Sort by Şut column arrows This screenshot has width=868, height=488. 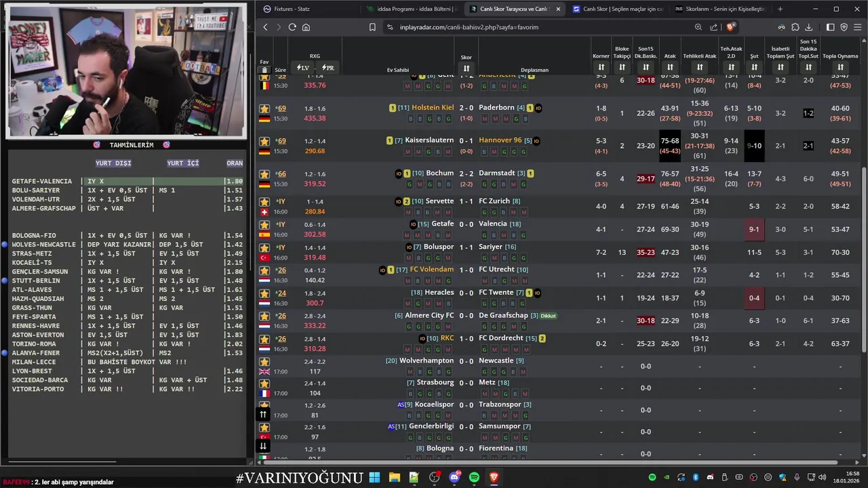tap(754, 67)
